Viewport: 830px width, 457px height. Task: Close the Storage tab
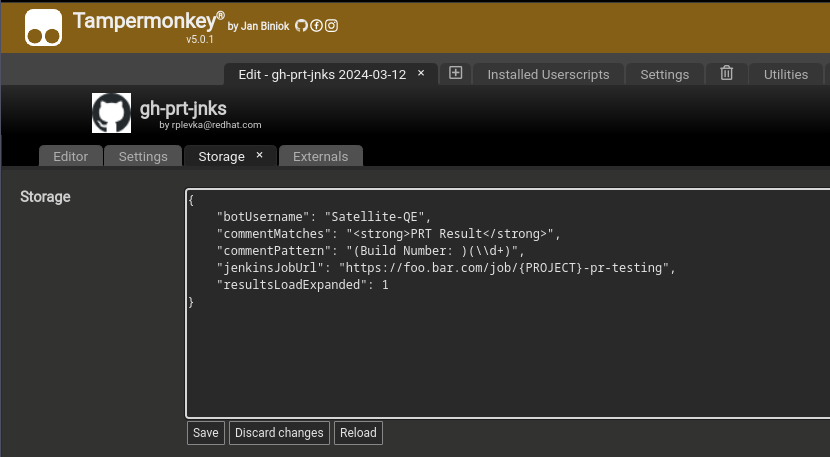[259, 155]
